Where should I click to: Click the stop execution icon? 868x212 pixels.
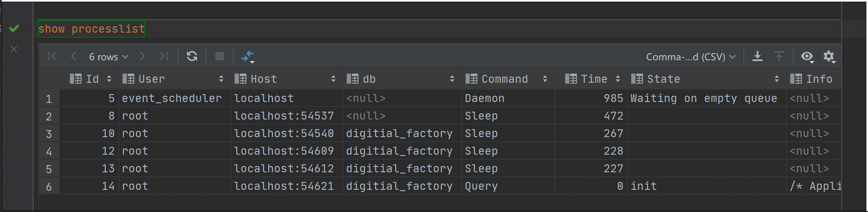219,56
